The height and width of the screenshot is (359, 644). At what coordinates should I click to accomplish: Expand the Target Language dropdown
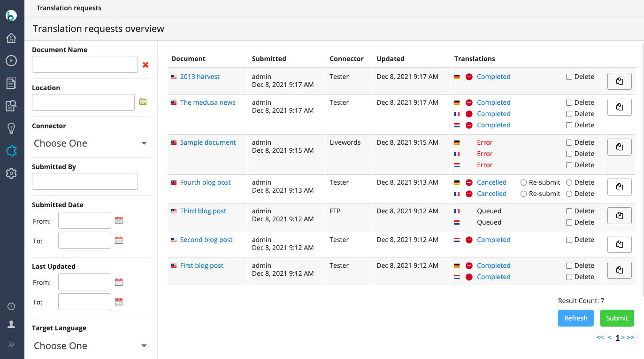[90, 346]
